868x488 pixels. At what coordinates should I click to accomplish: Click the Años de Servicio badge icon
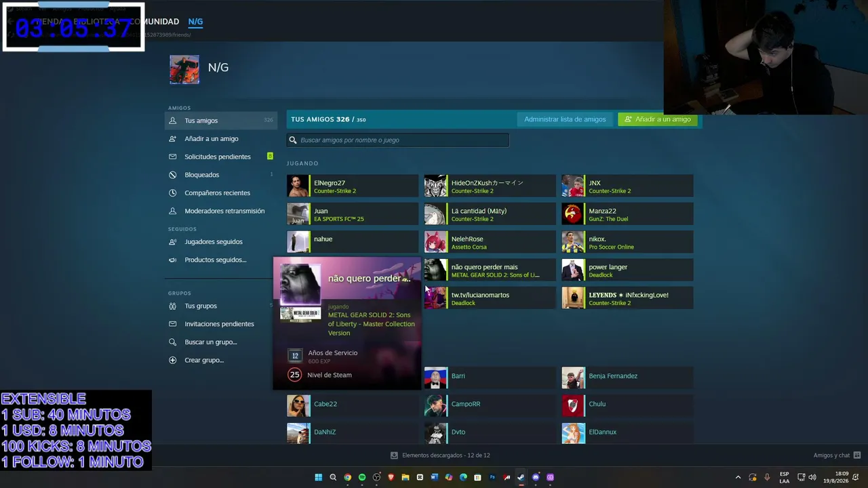[x=295, y=356]
